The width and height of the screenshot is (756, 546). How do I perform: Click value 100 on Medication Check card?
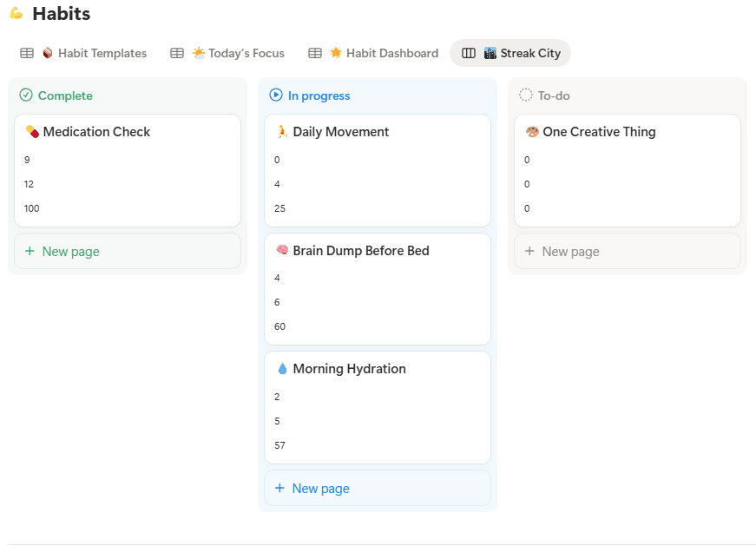[x=32, y=208]
